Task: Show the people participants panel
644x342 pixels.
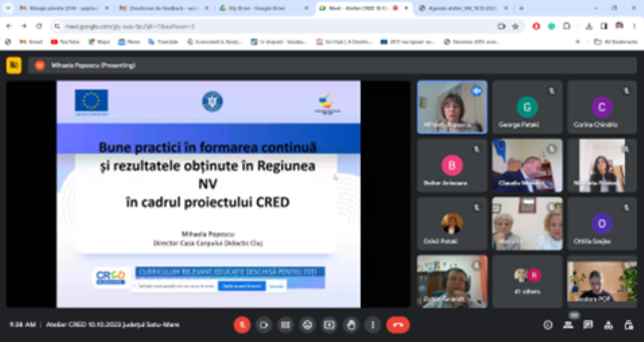Action: click(568, 325)
